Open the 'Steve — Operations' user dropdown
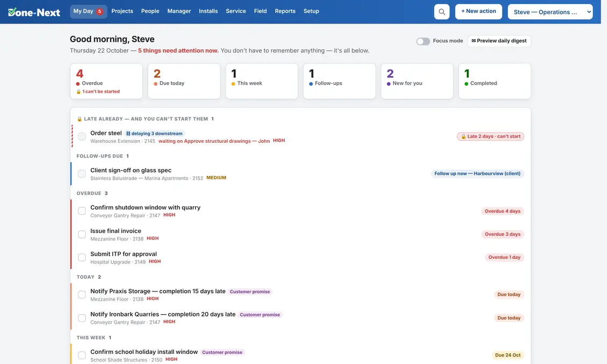 pos(550,12)
